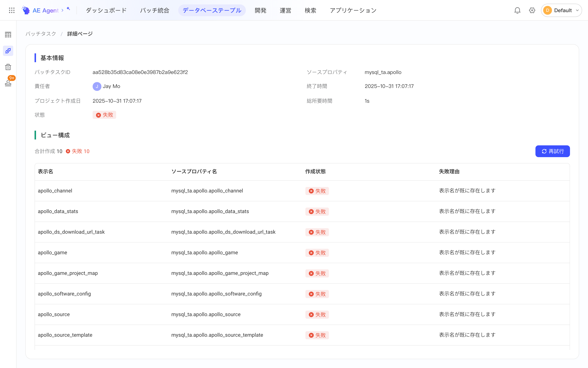Switch to the バッチ統合 tab
This screenshot has width=588, height=368.
[155, 10]
